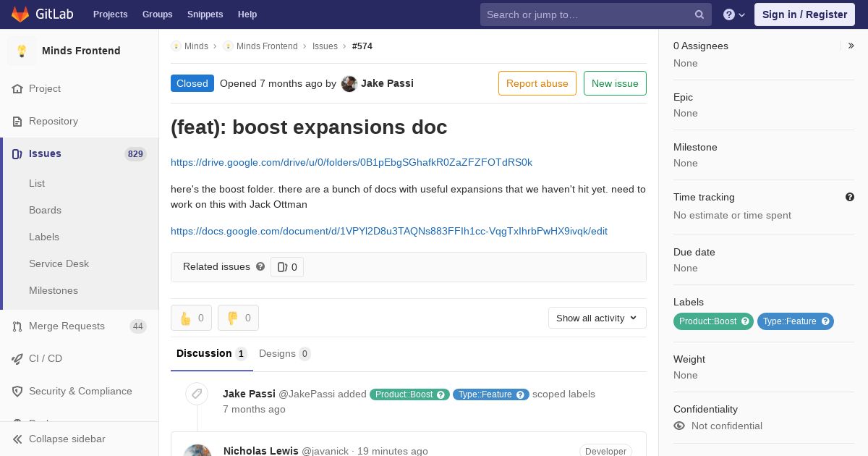Open Labels in the sidebar
This screenshot has height=456, width=868.
coord(44,237)
